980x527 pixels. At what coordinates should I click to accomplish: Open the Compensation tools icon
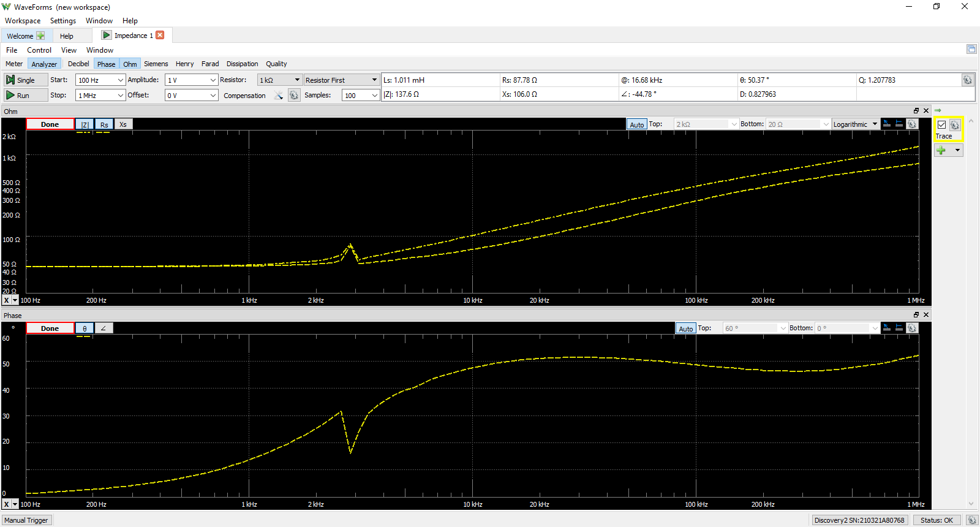click(x=279, y=96)
